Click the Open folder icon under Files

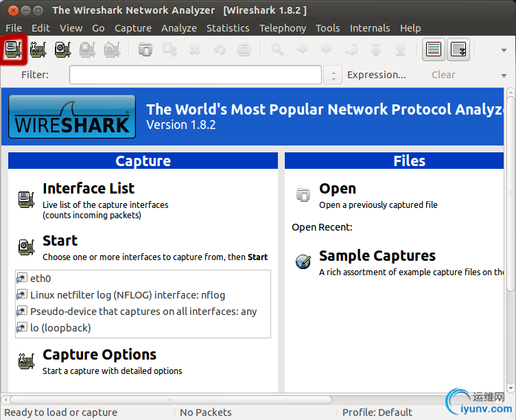click(303, 195)
